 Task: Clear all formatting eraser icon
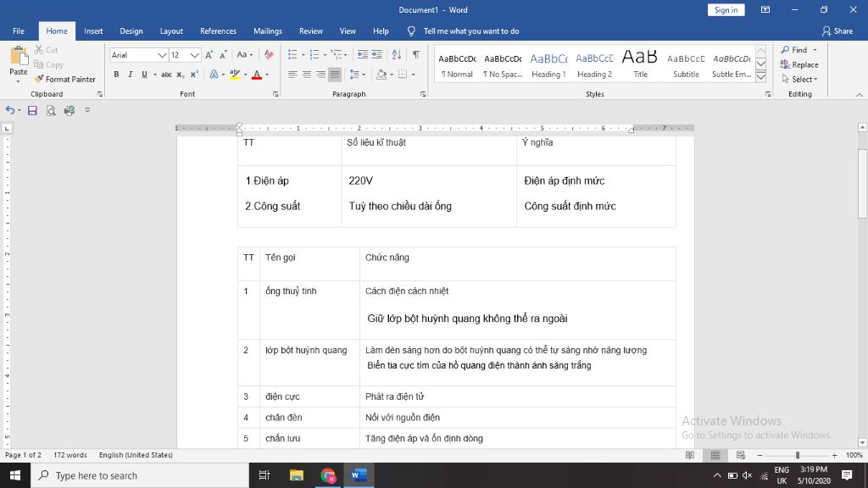click(x=269, y=55)
